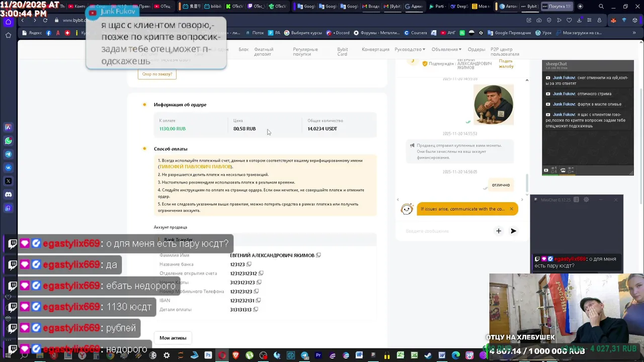Copy card number 3123123123
This screenshot has height=362, width=644.
coord(259,283)
